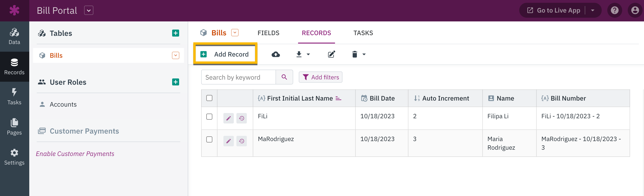
Task: Switch to the FIELDS tab
Action: [268, 33]
